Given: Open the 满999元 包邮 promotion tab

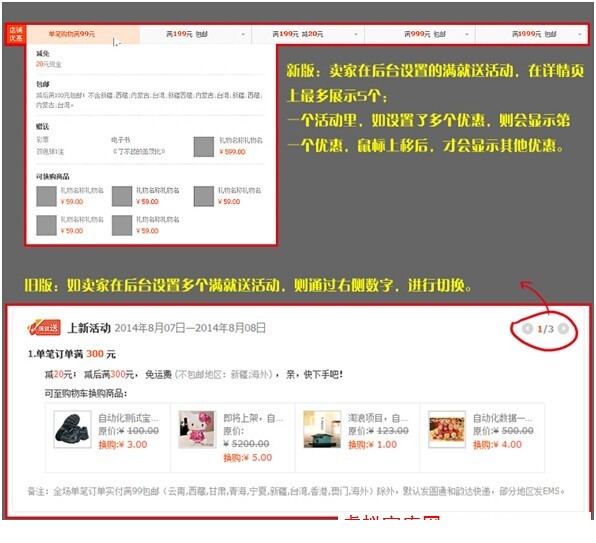Looking at the screenshot, I should coord(420,34).
